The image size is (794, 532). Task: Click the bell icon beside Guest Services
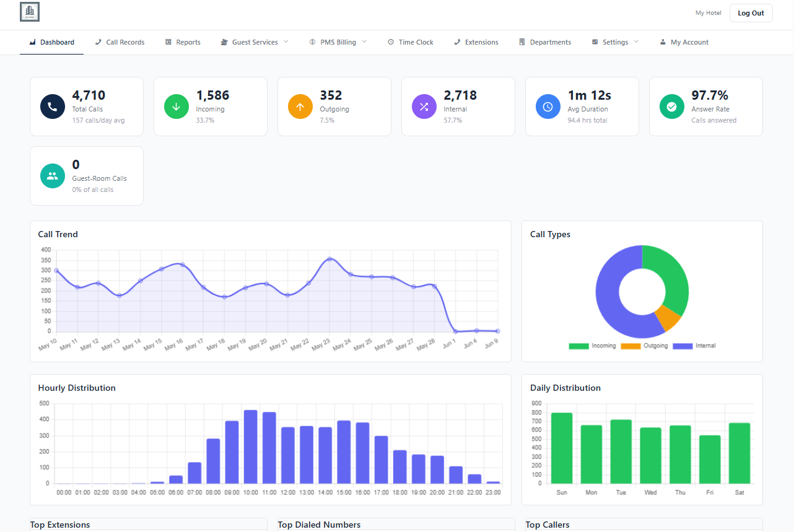coord(224,42)
